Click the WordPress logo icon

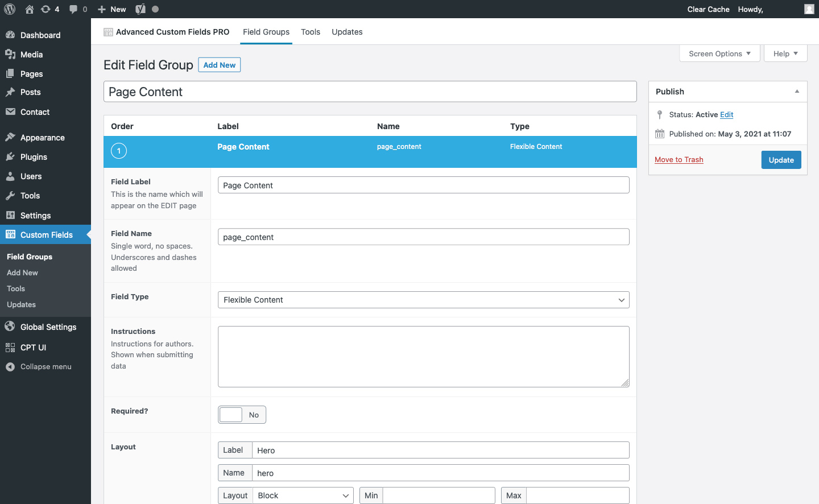click(x=10, y=9)
